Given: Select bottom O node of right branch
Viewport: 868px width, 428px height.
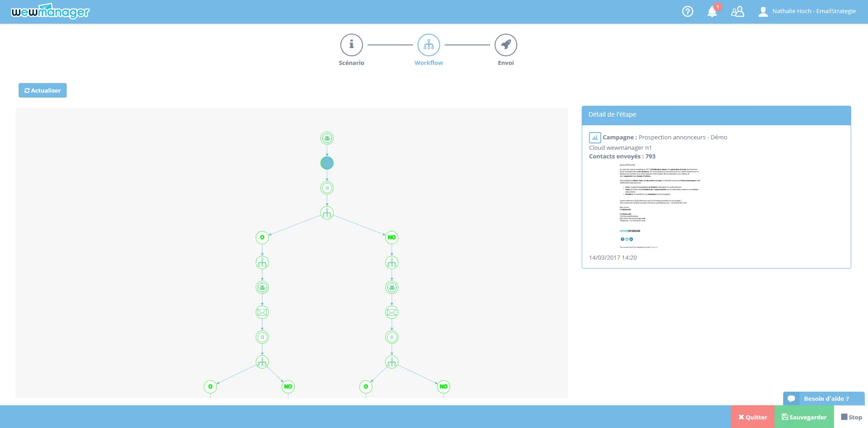Looking at the screenshot, I should click(x=366, y=387).
